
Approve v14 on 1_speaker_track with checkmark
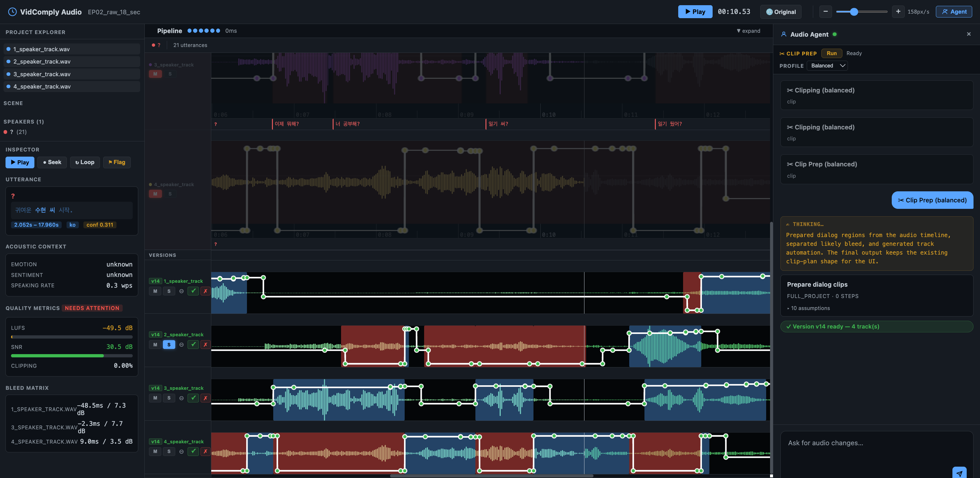pos(193,291)
